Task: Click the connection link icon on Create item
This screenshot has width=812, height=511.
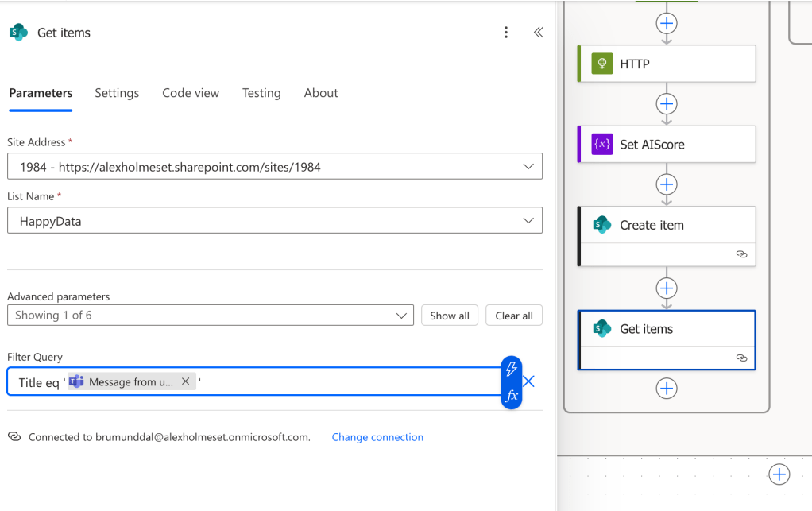Action: click(x=741, y=254)
